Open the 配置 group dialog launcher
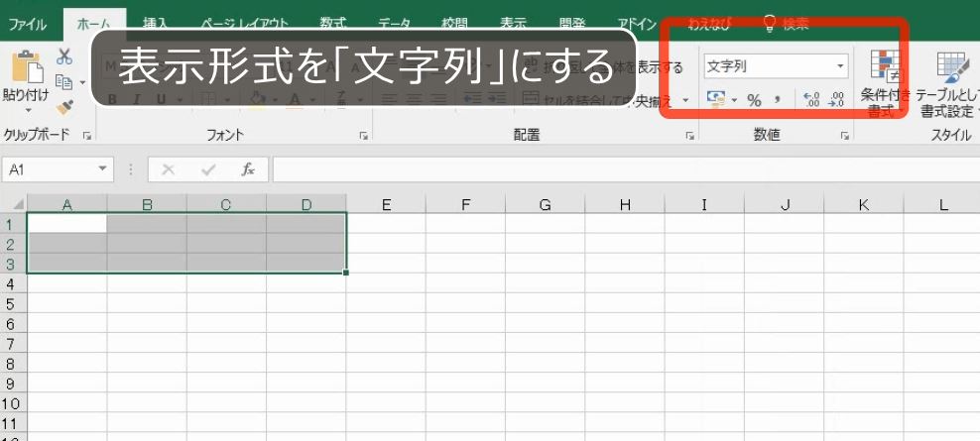 pyautogui.click(x=690, y=135)
